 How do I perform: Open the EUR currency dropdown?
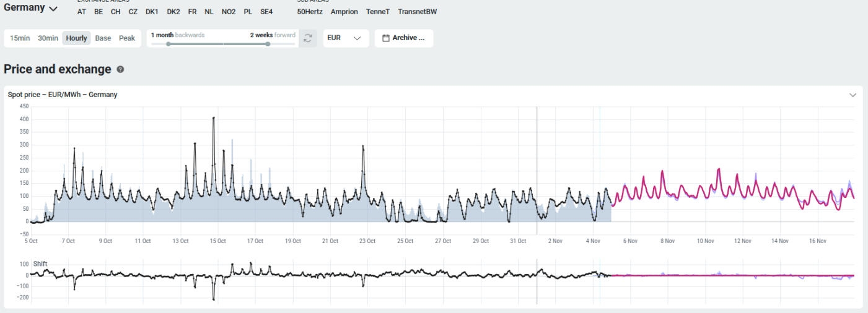[346, 38]
